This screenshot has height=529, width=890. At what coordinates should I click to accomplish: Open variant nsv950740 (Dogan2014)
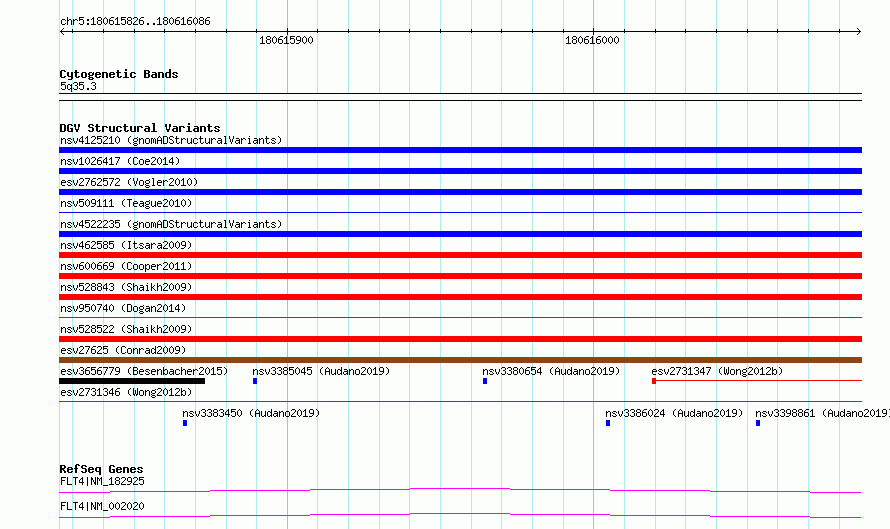click(x=123, y=308)
